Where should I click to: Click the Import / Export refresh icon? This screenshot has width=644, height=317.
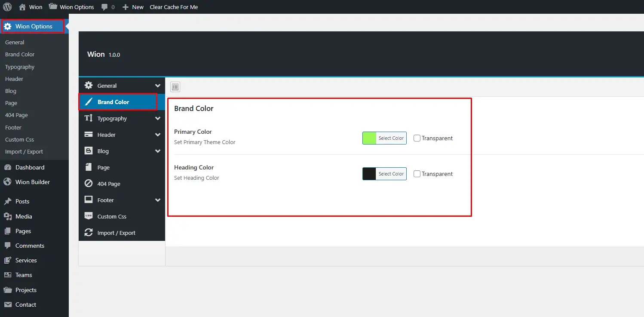point(89,233)
